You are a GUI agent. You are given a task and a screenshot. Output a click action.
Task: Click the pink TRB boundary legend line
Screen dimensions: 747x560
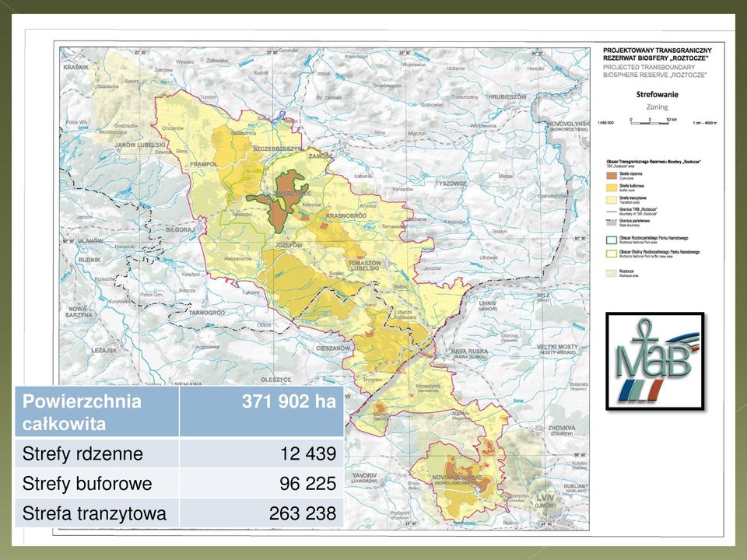pyautogui.click(x=612, y=212)
